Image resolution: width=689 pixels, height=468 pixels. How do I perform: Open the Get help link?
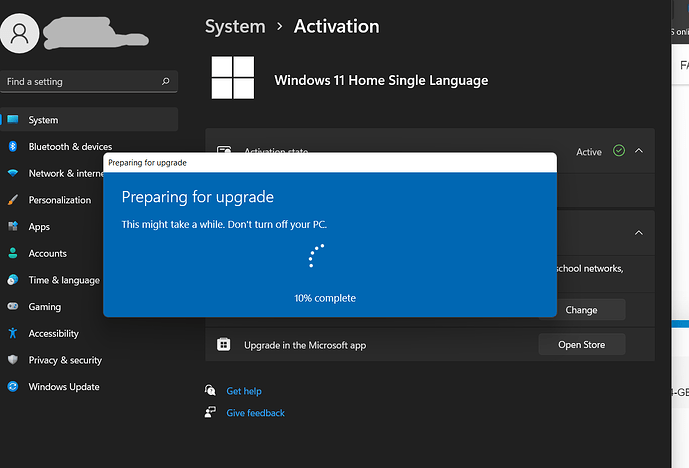tap(244, 392)
